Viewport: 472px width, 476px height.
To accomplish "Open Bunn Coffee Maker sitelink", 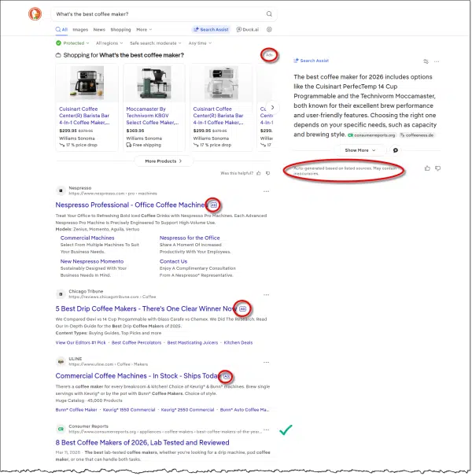I will tap(76, 410).
